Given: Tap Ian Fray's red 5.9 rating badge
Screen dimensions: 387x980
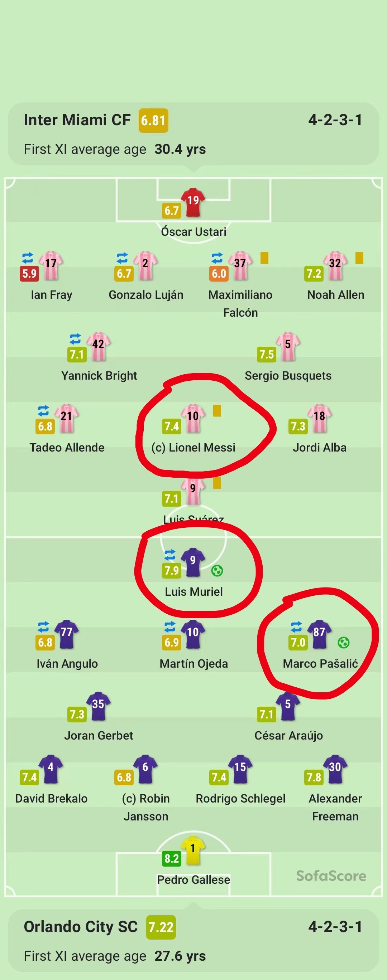Looking at the screenshot, I should [x=29, y=273].
